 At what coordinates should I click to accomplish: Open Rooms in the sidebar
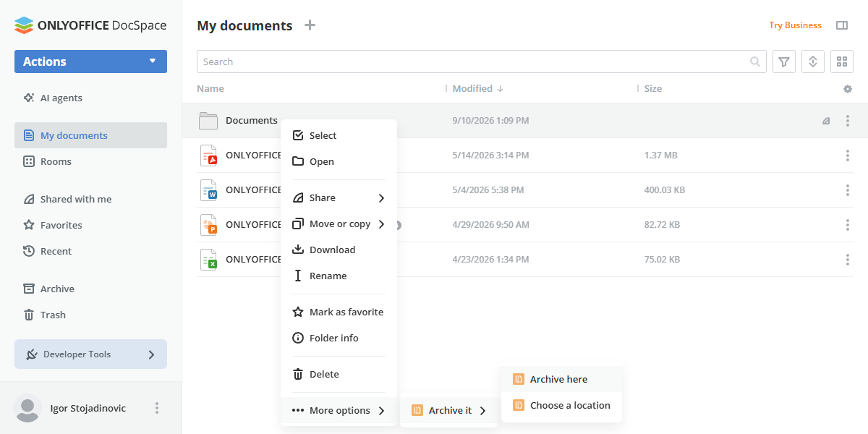(x=90, y=161)
